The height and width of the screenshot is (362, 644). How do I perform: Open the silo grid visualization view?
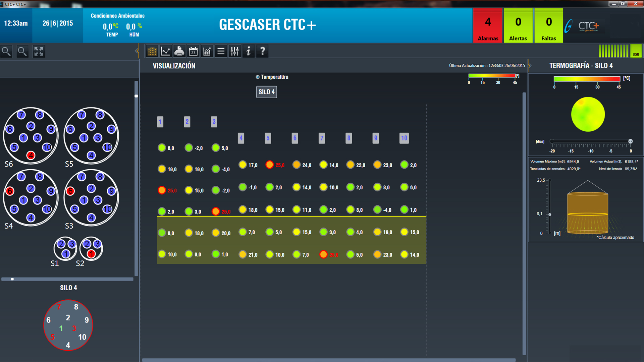[152, 51]
